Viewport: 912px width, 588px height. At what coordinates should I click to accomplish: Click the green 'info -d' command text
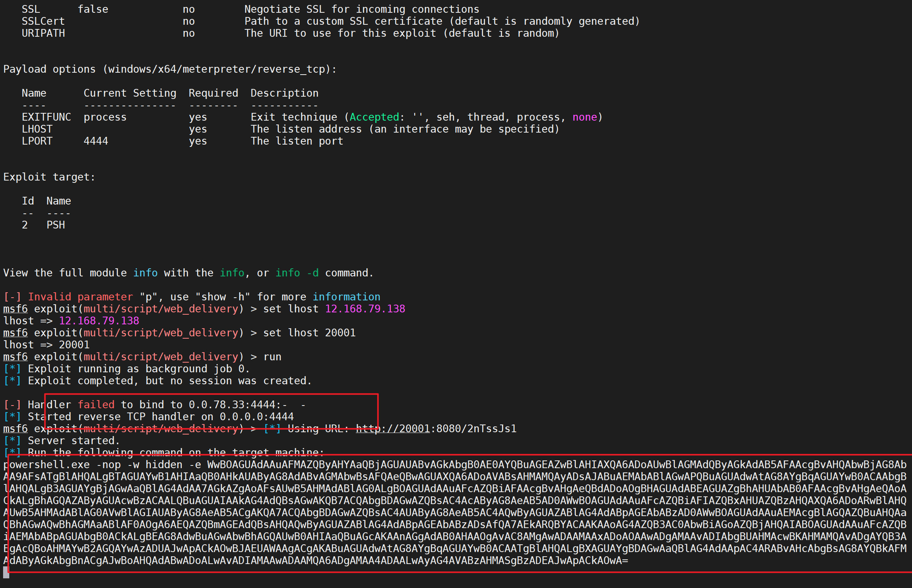[x=297, y=273]
